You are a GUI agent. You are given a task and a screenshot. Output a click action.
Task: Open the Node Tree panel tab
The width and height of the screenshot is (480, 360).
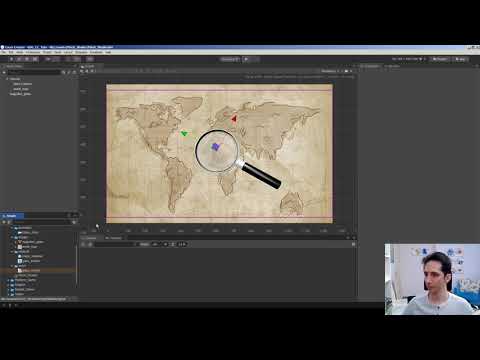pos(13,66)
